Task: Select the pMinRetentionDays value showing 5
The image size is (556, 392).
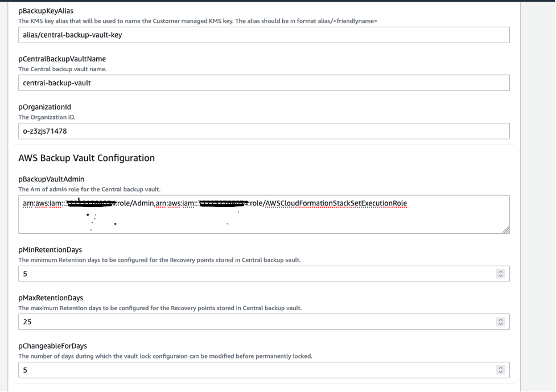Action: click(256, 274)
